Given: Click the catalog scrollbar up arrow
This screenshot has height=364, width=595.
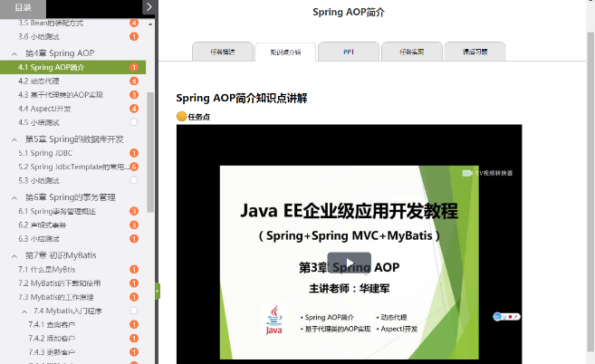Looking at the screenshot, I should tap(150, 24).
